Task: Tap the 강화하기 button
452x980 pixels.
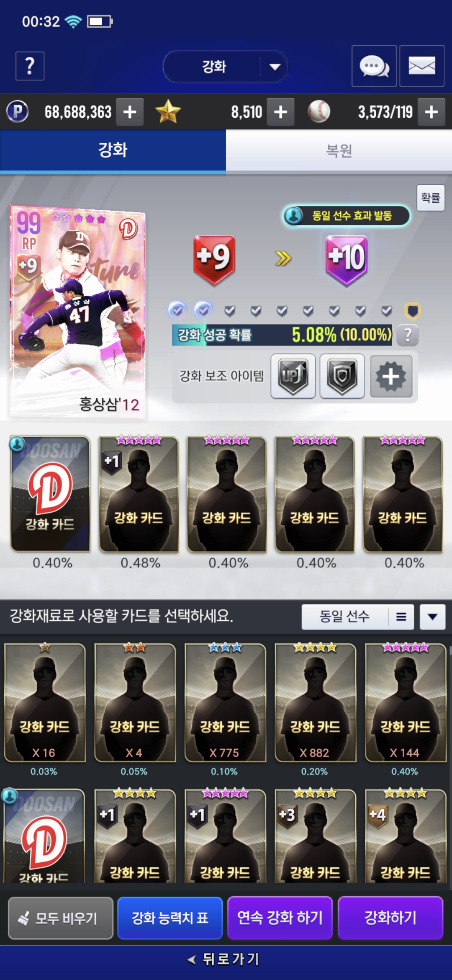Action: 390,918
